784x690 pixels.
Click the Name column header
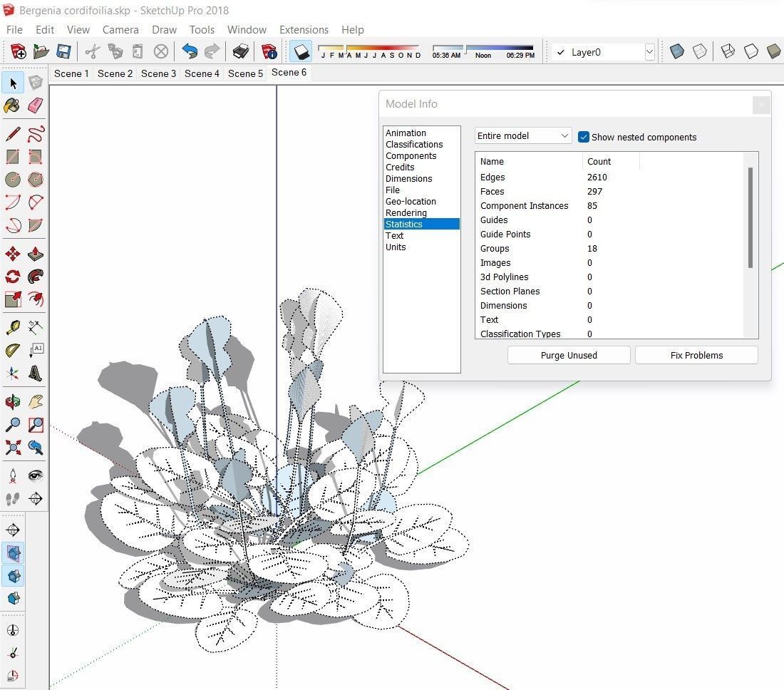pos(529,162)
